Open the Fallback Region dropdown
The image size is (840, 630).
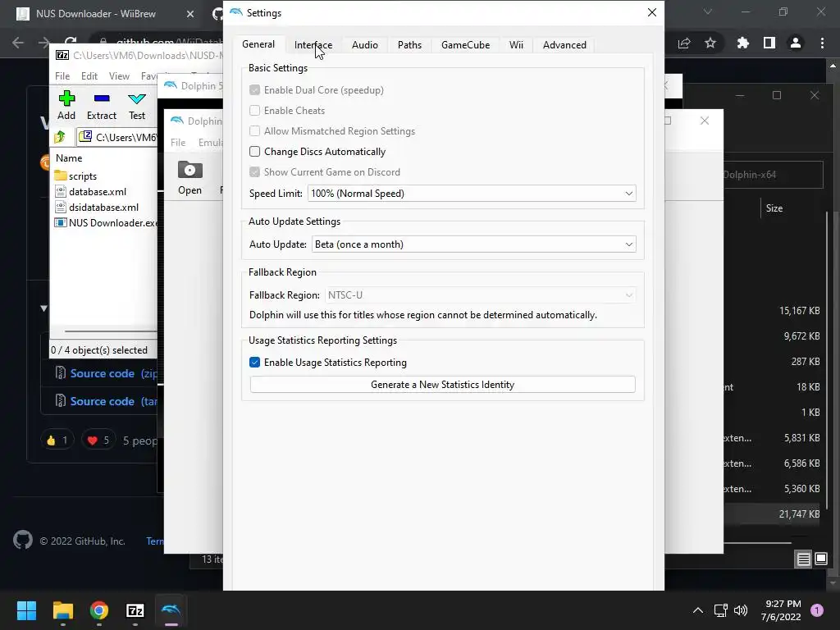[480, 295]
